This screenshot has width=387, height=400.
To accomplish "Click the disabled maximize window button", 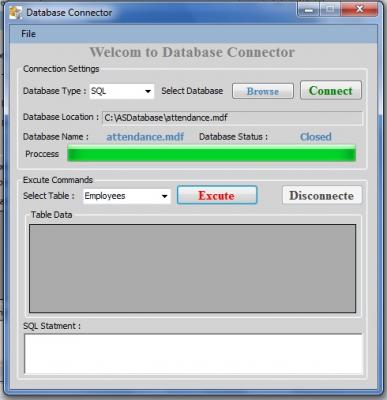I will [x=330, y=10].
